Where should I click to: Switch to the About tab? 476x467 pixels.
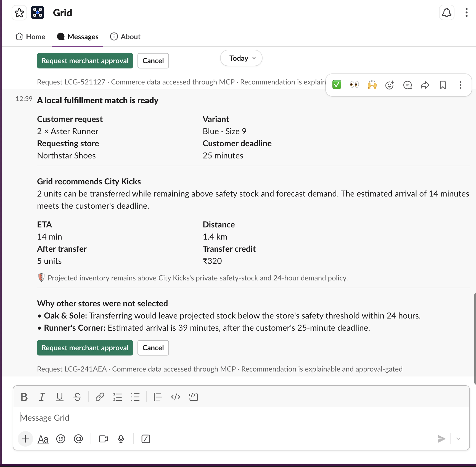pyautogui.click(x=125, y=37)
